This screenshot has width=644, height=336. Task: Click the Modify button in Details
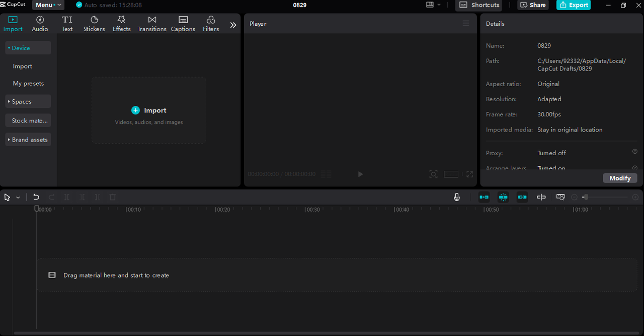click(x=620, y=178)
